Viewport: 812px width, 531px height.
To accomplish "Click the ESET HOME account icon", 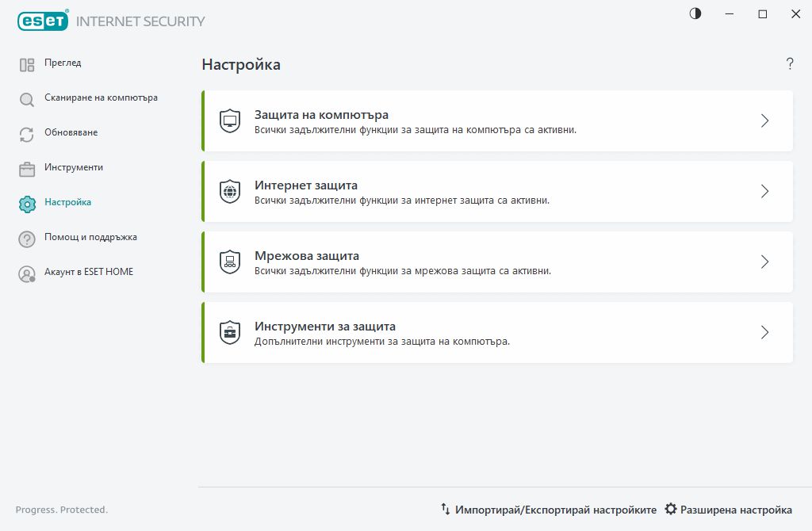I will coord(27,274).
